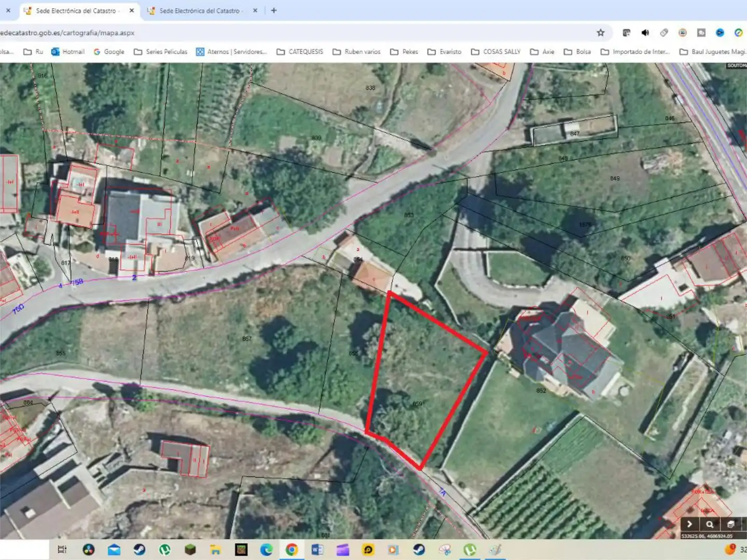Click parcel number 852 label on map
The height and width of the screenshot is (560, 747).
point(541,390)
